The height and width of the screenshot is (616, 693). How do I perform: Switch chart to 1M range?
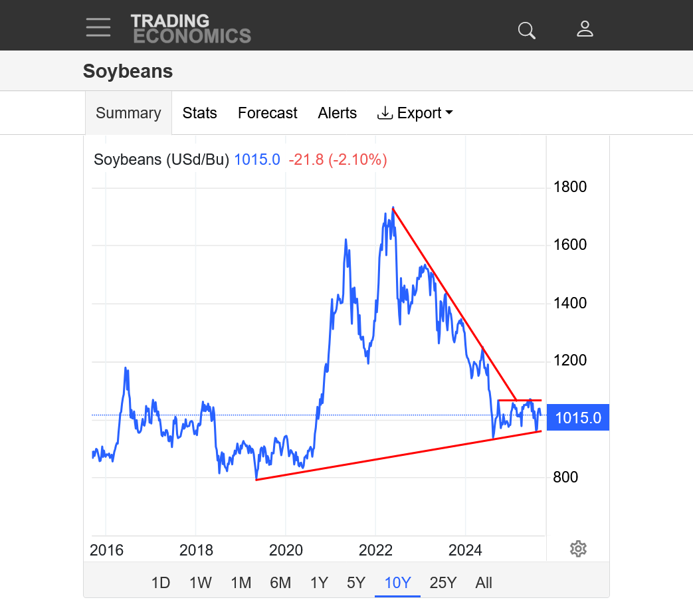(241, 583)
